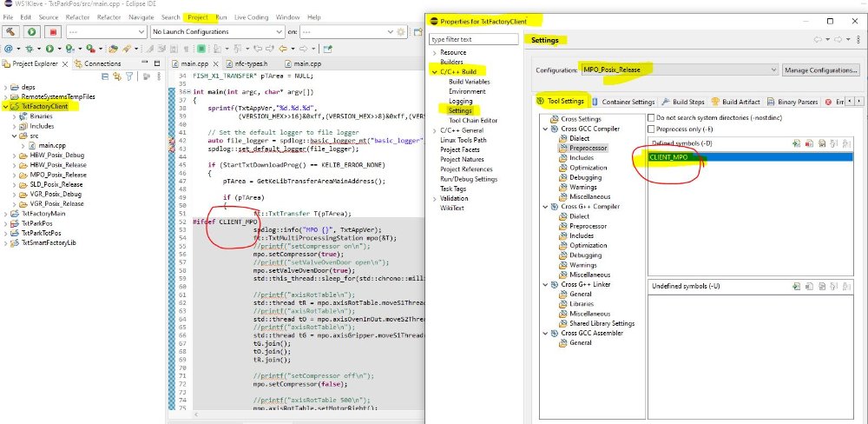Collapse the src folder node
Image resolution: width=868 pixels, height=424 pixels.
(x=15, y=136)
